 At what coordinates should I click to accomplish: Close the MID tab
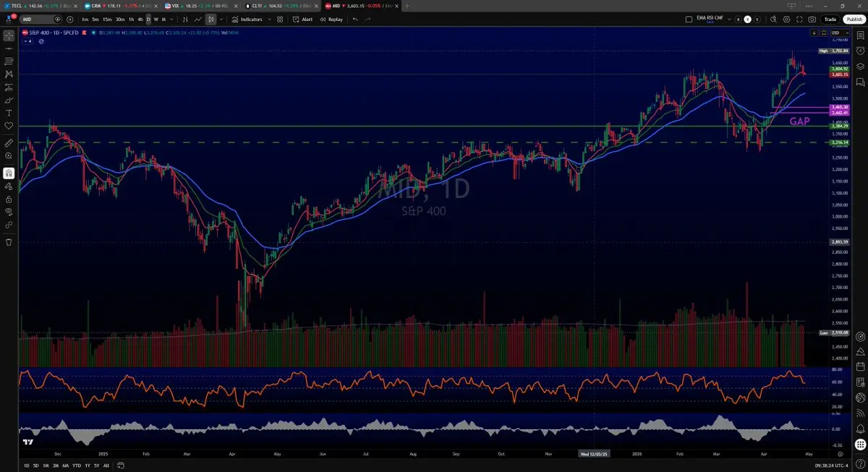point(398,5)
